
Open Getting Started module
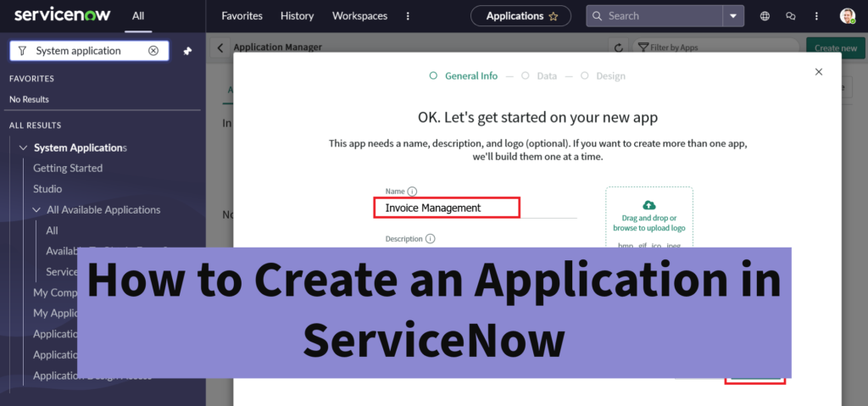[x=68, y=168]
